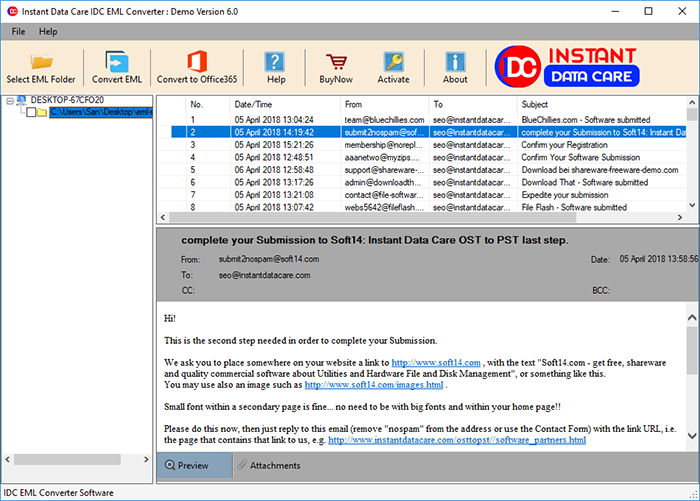
Task: Open the About info icon
Action: point(455,62)
